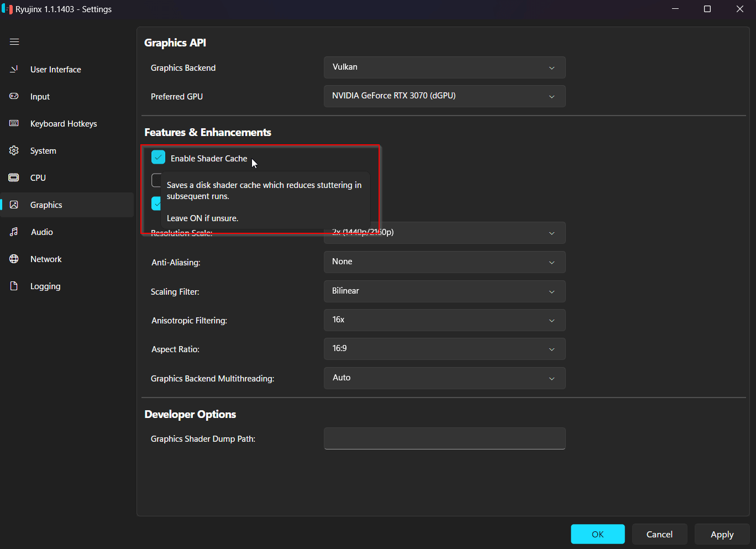Expand the Graphics Backend Multithreading dropdown

(x=444, y=378)
